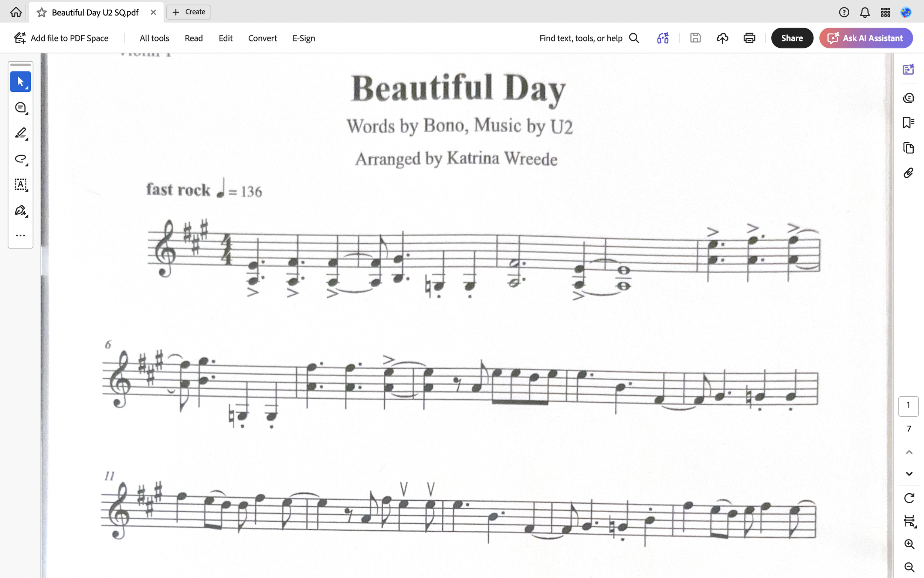Screen dimensions: 924x578
Task: Click the 'fast rock' tempo marking
Action: (178, 190)
